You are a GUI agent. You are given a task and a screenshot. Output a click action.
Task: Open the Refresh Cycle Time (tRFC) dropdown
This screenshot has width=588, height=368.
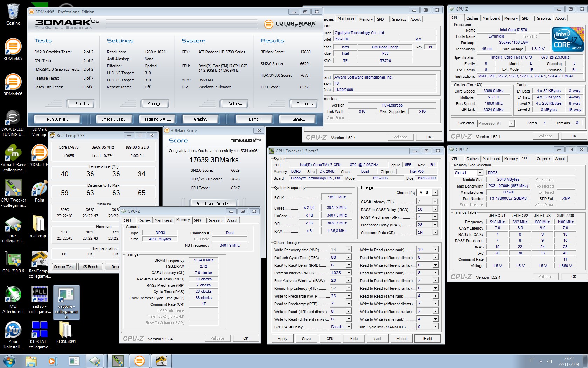pyautogui.click(x=349, y=257)
